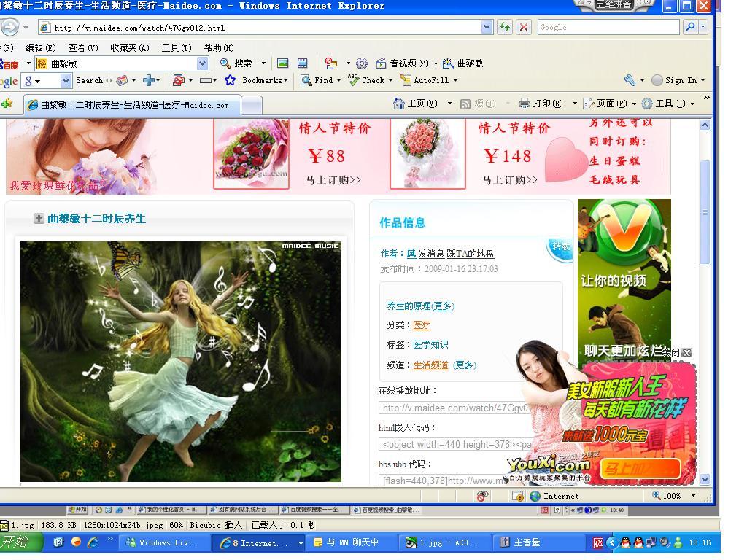
Task: Click the Google toolbar wrench settings icon
Action: tap(630, 80)
